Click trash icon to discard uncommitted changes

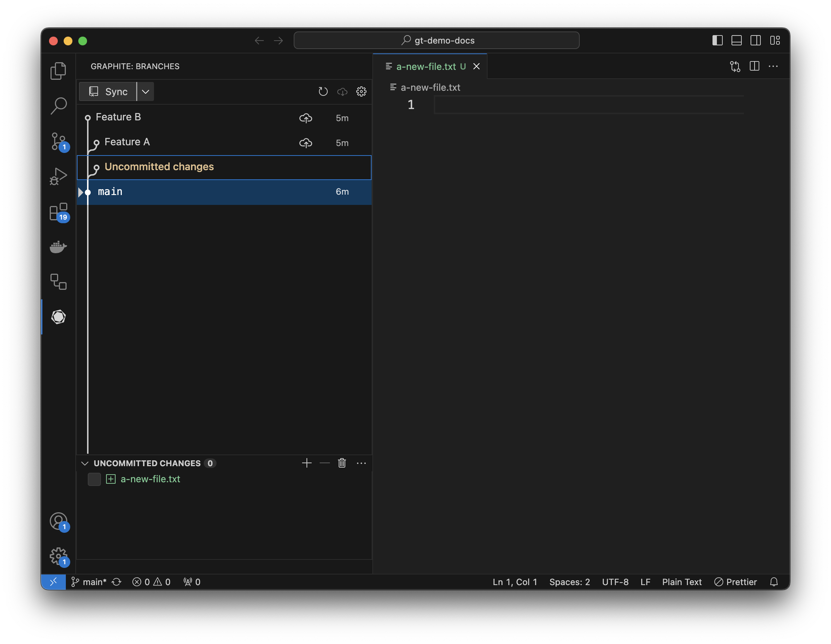coord(342,463)
